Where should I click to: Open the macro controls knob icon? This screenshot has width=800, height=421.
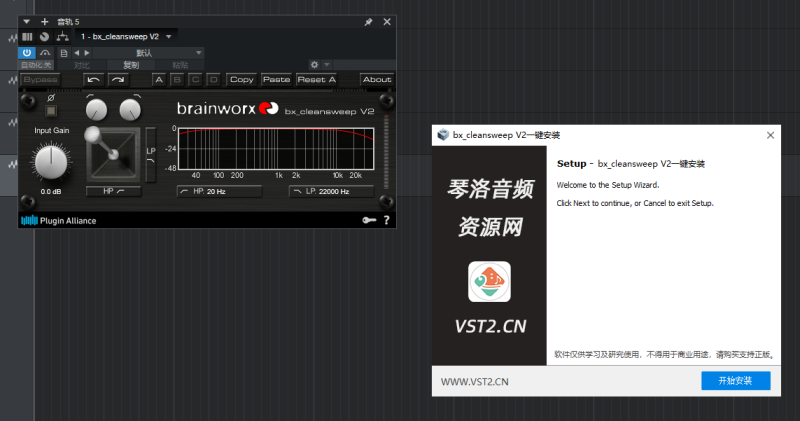[x=45, y=37]
